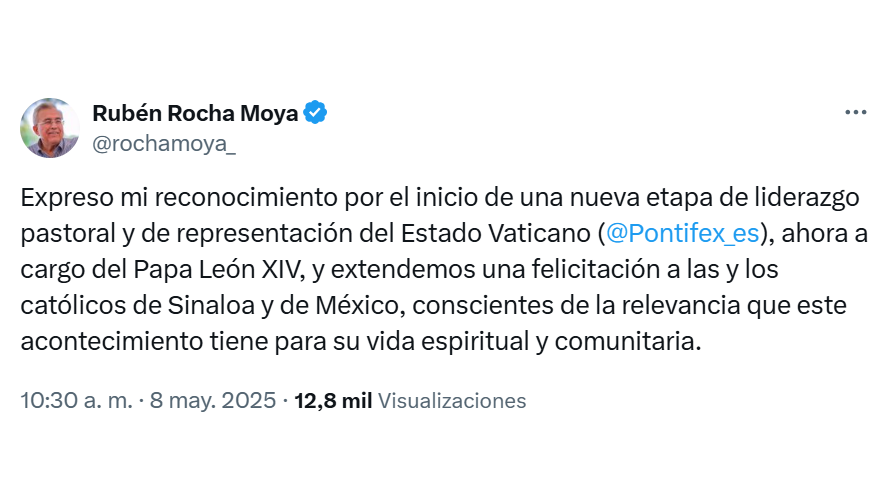Screen dimensions: 892x502
Task: Open Rubén Rocha Moya's profile picture
Action: click(x=50, y=128)
